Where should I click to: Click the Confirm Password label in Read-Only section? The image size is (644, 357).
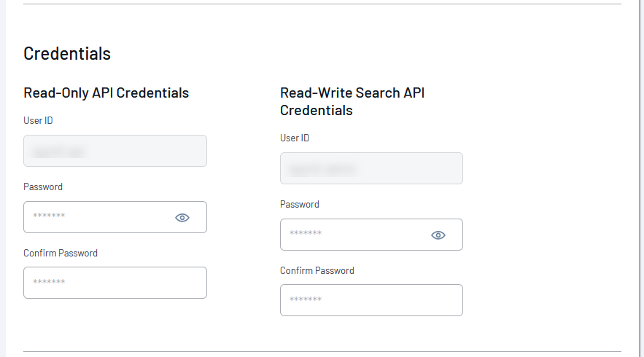tap(61, 254)
